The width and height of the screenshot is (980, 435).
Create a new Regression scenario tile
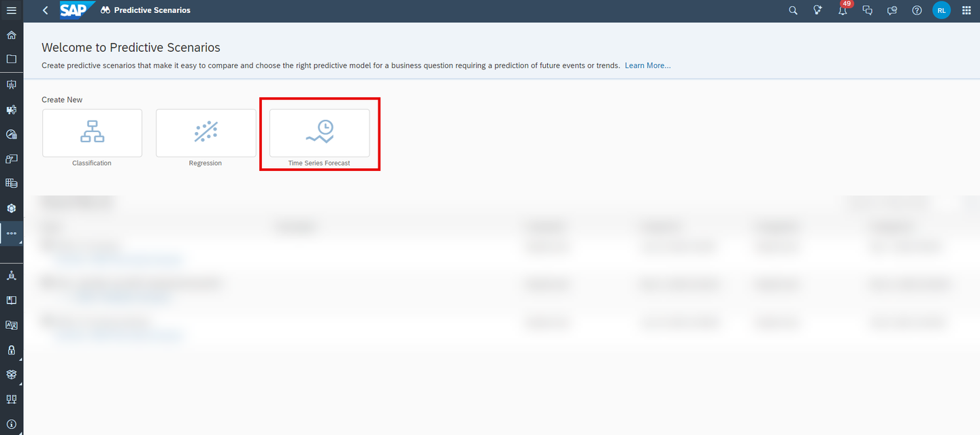pyautogui.click(x=206, y=133)
